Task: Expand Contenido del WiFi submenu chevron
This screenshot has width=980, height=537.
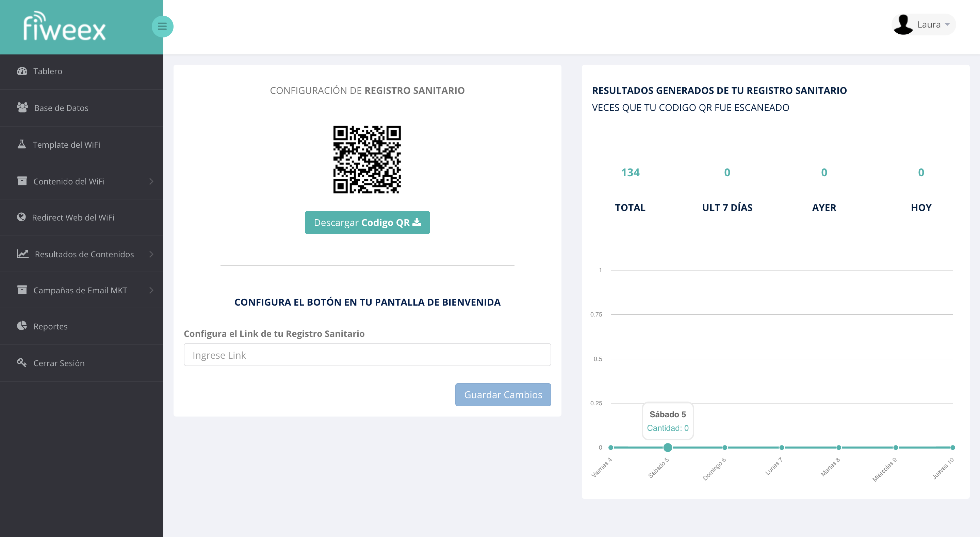Action: 151,181
